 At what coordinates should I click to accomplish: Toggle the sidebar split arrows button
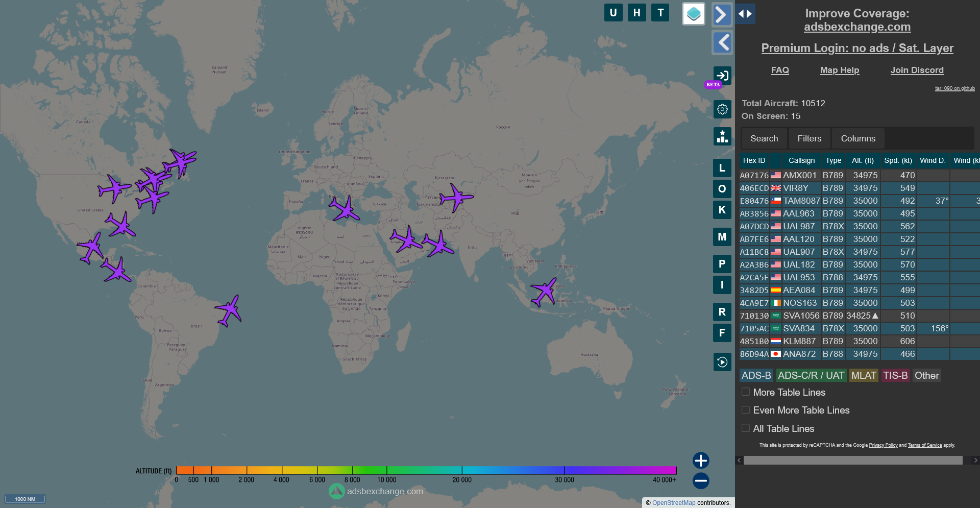coord(745,14)
